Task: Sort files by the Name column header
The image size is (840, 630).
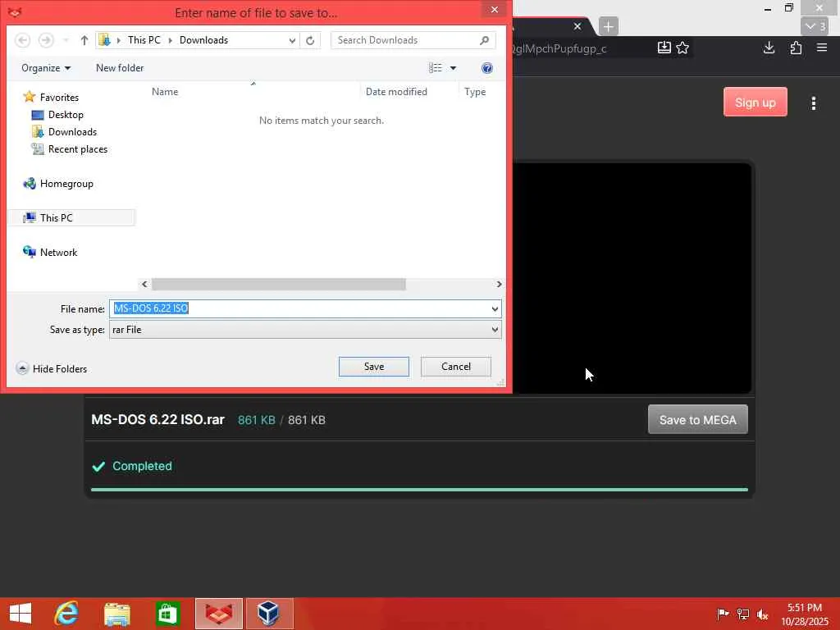Action: [x=164, y=92]
